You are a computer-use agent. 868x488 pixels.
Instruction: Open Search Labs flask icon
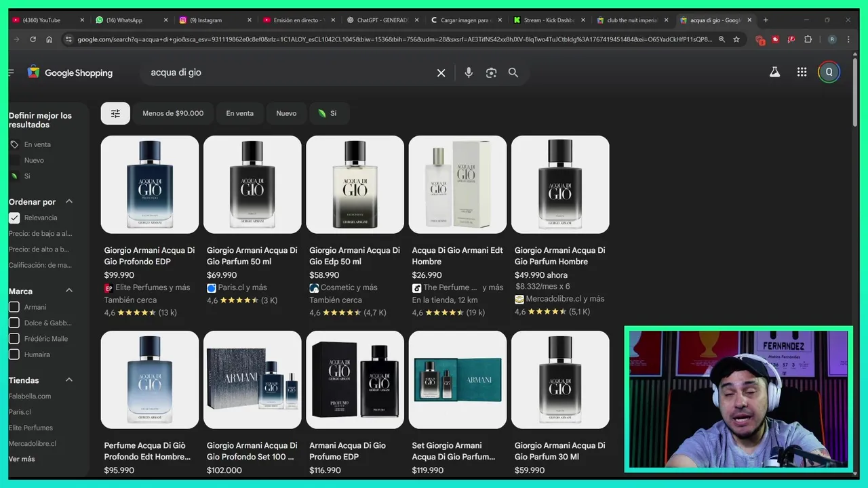[774, 72]
